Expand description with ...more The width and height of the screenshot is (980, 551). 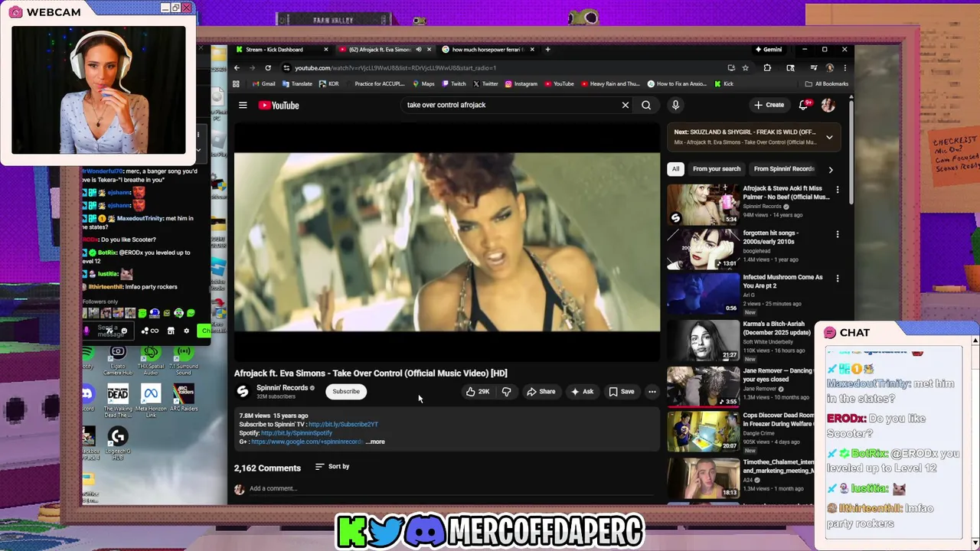[375, 442]
